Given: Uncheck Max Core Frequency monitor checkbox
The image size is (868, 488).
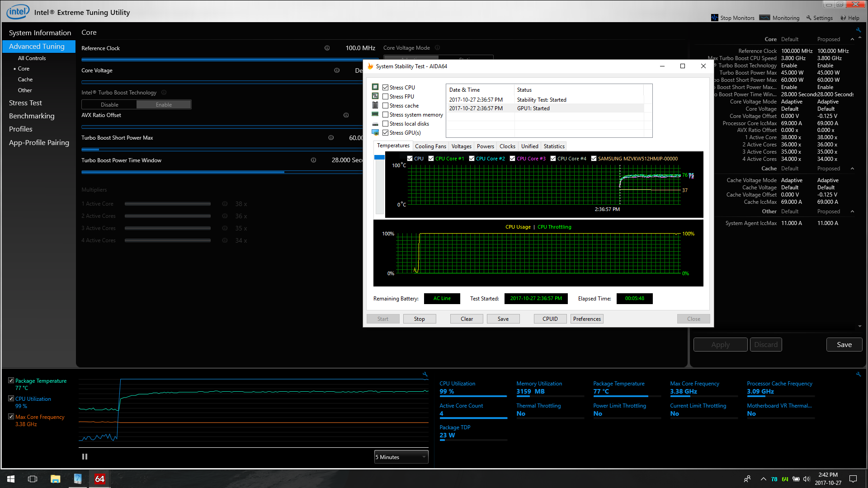Looking at the screenshot, I should coord(11,417).
